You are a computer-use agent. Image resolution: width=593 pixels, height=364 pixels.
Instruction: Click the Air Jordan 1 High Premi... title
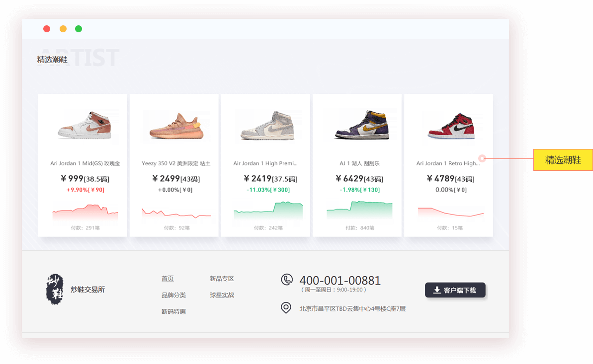[x=265, y=163]
